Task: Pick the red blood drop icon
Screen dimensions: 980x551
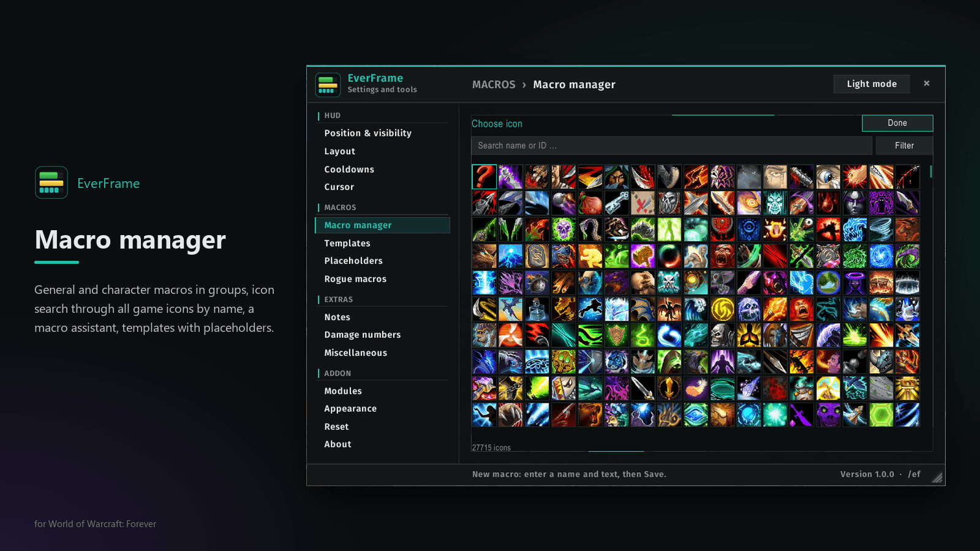Action: 828,203
